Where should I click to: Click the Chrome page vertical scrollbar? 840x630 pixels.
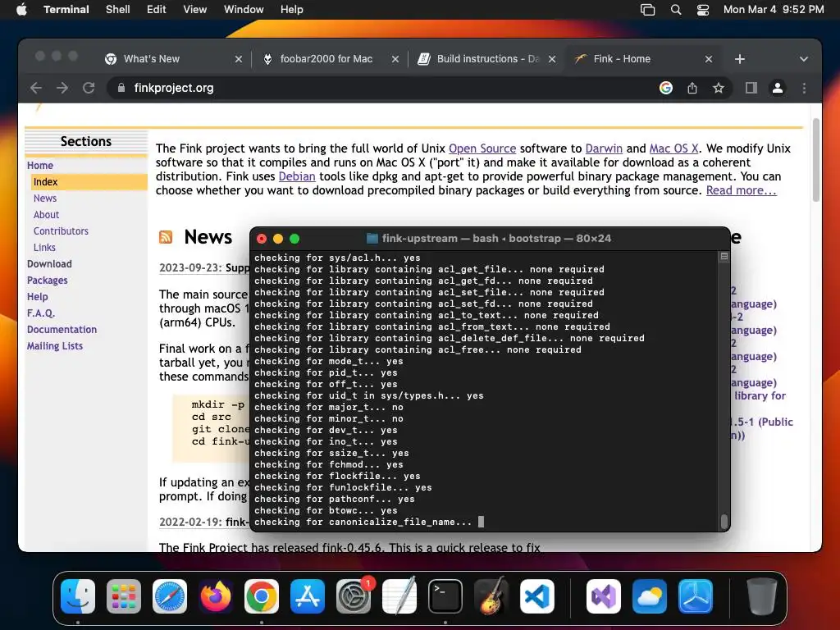(816, 160)
